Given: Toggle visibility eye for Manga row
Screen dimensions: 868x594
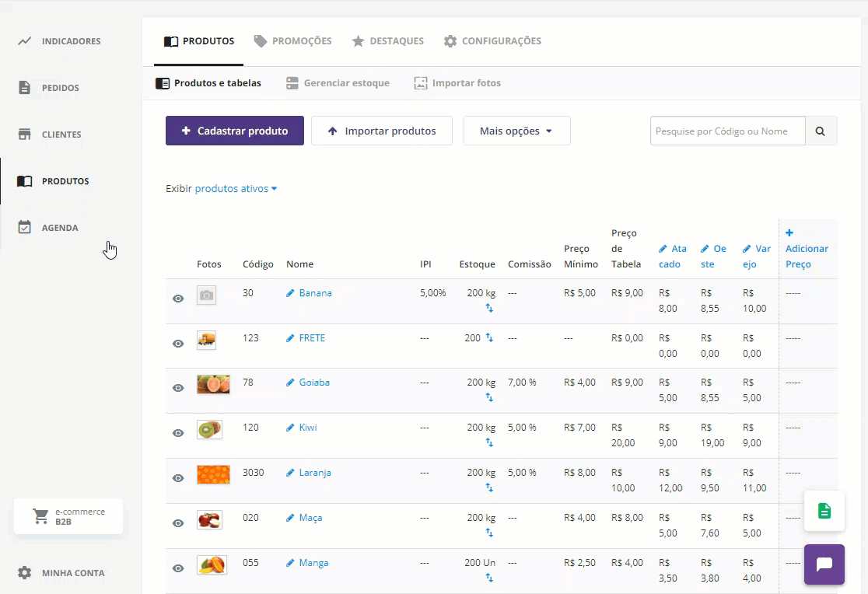Looking at the screenshot, I should 178,568.
